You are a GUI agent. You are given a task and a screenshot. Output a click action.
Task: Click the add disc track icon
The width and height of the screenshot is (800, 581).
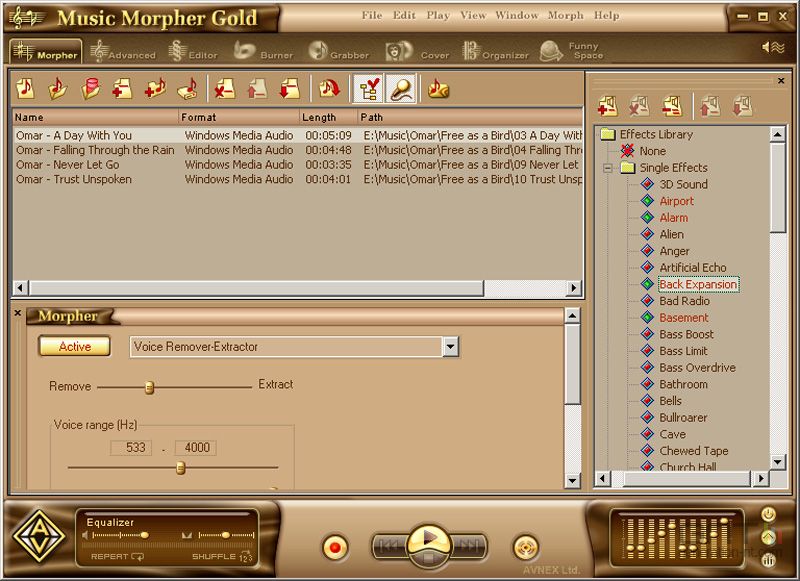188,89
